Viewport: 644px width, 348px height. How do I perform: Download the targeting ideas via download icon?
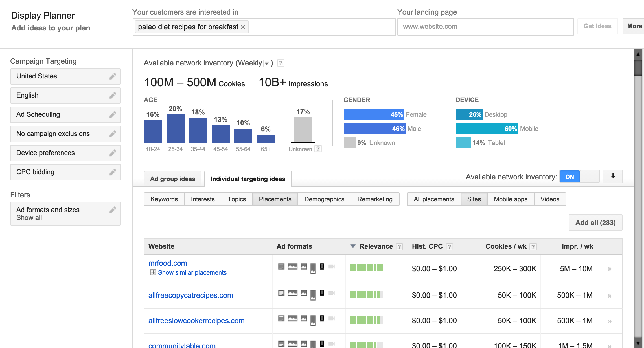point(613,177)
